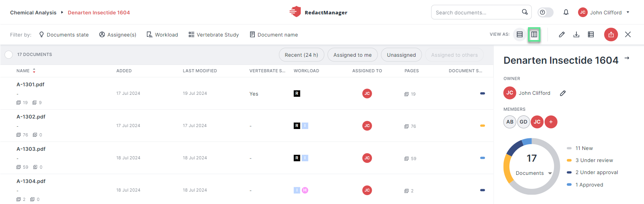Open A-1301.pdf document

click(31, 84)
